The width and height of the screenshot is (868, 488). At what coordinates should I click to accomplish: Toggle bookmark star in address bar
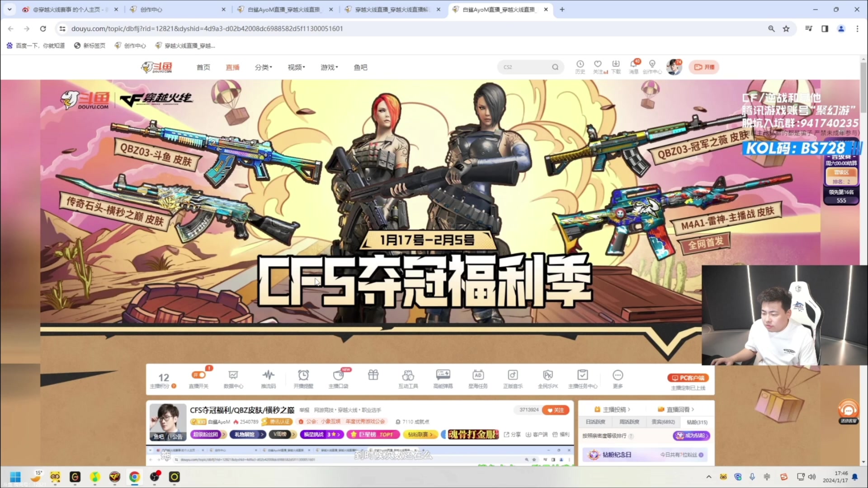(x=786, y=28)
